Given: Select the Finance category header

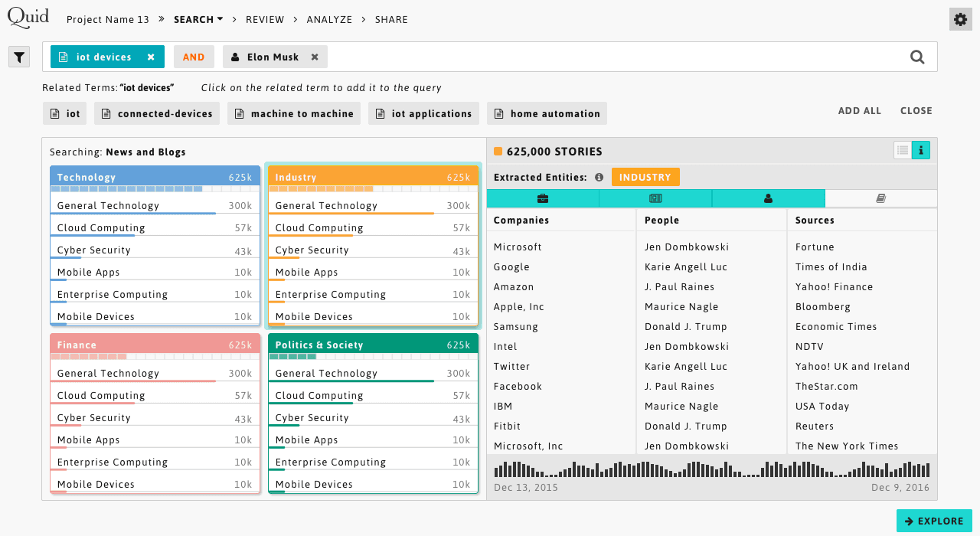Looking at the screenshot, I should click(x=155, y=345).
